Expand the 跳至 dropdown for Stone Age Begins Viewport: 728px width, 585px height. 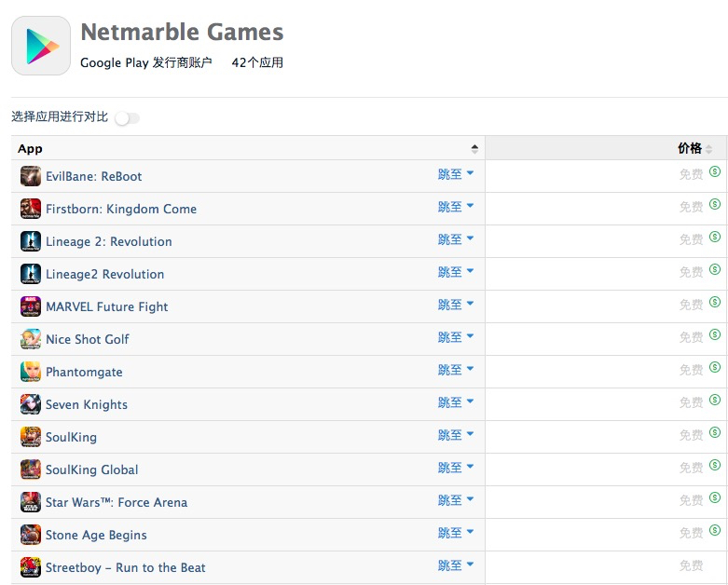click(456, 533)
